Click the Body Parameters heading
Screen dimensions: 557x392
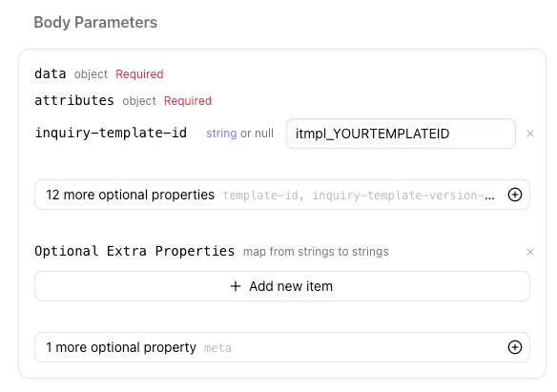pyautogui.click(x=95, y=22)
